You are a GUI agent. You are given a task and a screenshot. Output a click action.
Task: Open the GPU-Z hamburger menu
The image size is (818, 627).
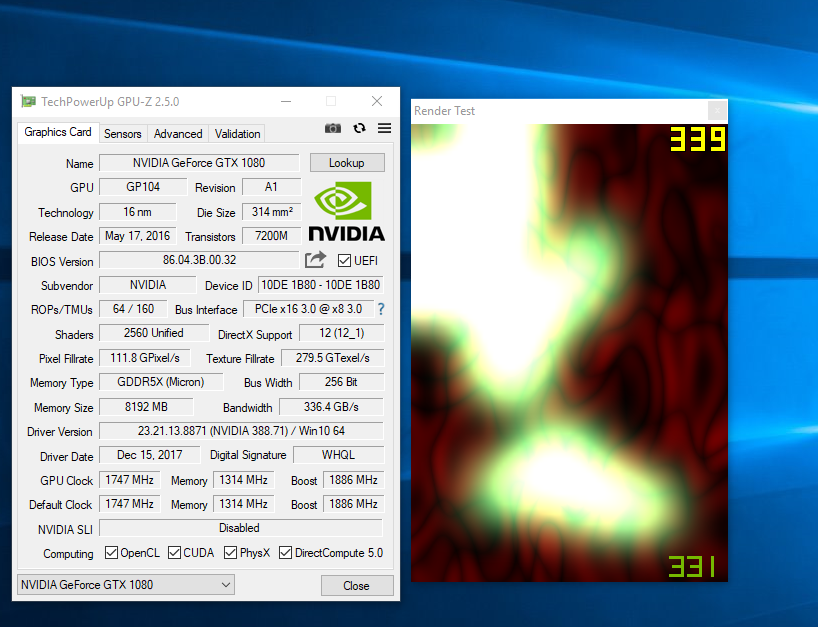tap(384, 128)
